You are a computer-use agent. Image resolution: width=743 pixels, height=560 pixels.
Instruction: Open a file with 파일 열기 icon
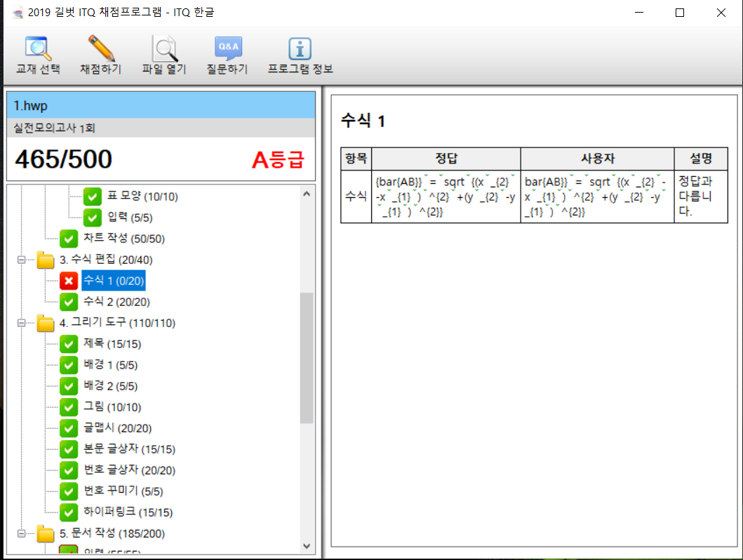pos(164,48)
